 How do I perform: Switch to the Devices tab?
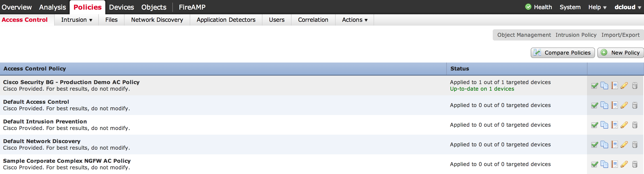pos(121,7)
